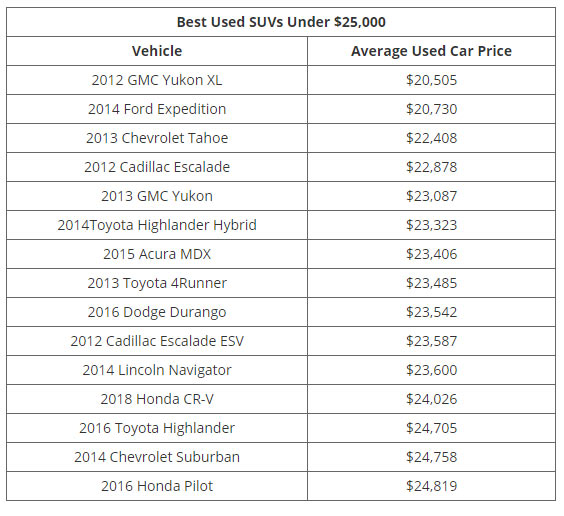Select the Average Used Car Price header

point(431,51)
